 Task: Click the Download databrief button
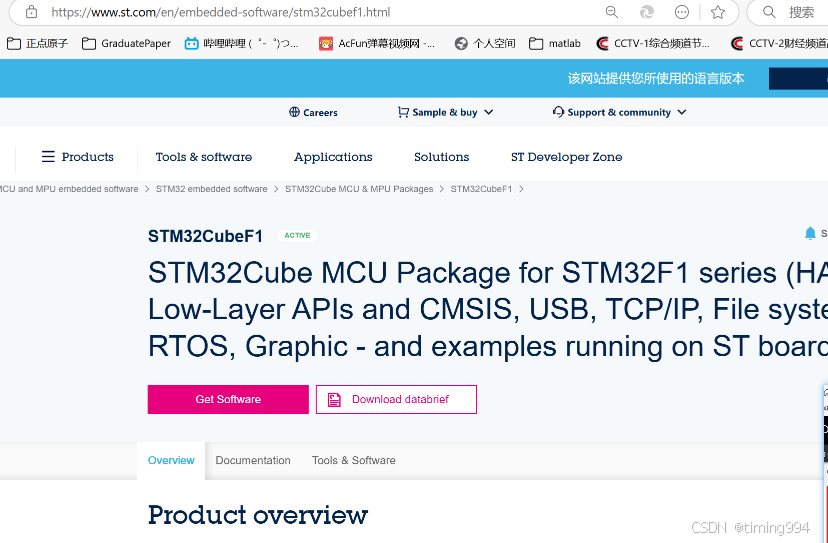pyautogui.click(x=396, y=399)
